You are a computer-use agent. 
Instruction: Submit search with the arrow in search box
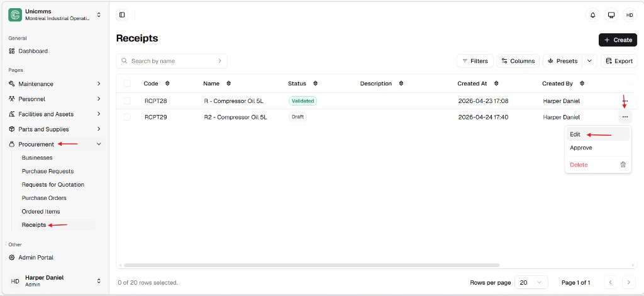tap(219, 61)
